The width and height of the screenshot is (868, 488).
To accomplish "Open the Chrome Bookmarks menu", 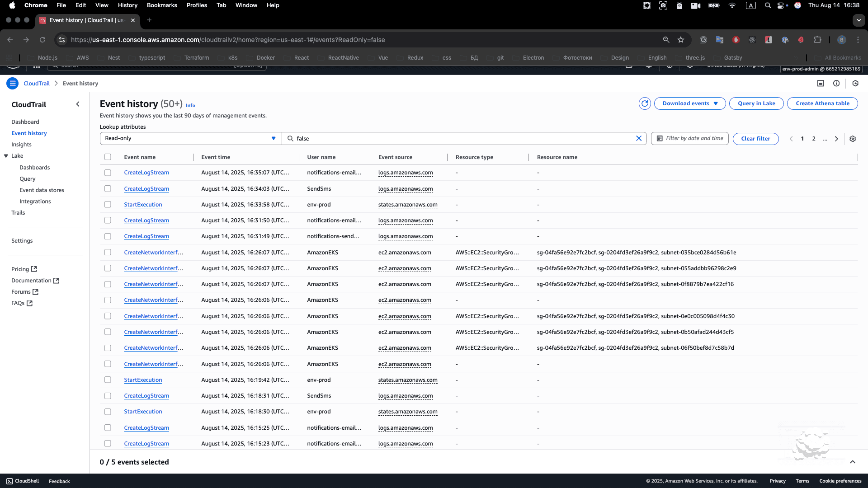I will click(x=162, y=5).
